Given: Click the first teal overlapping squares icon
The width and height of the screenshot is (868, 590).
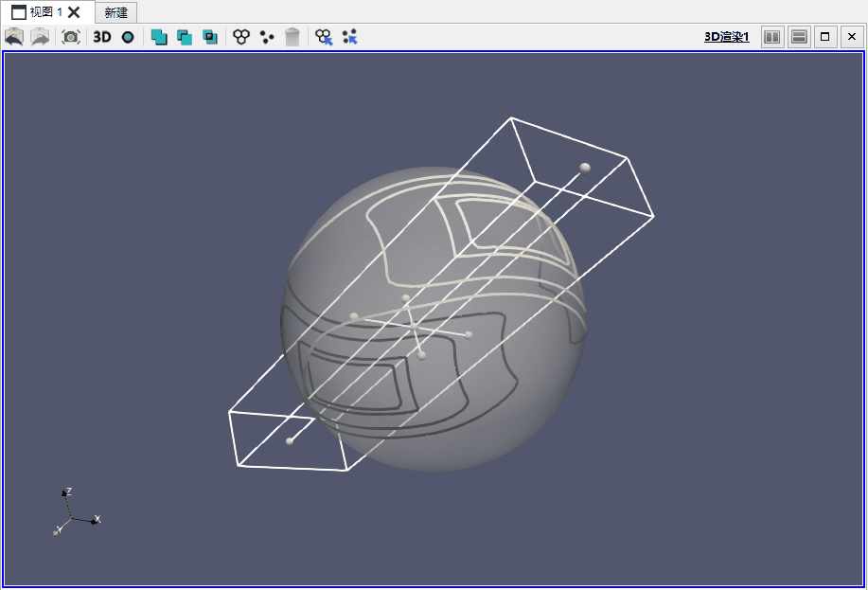Looking at the screenshot, I should 159,37.
